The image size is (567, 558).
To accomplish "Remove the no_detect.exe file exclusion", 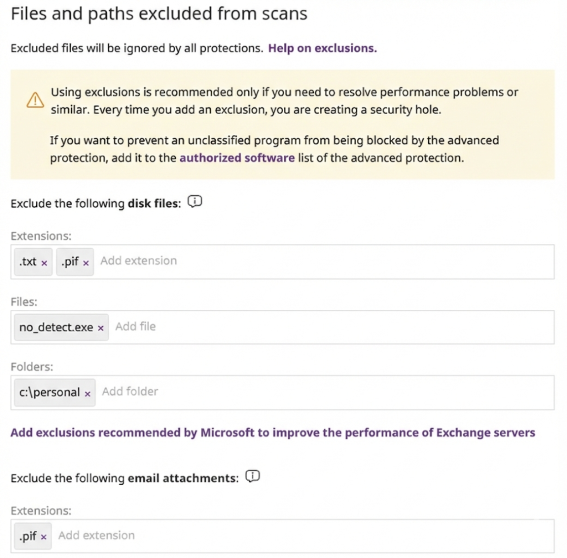I will tap(101, 328).
